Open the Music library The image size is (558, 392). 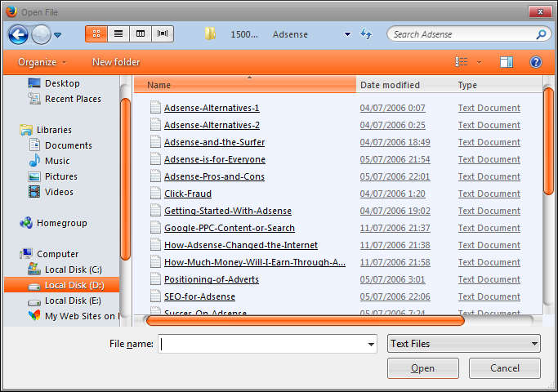click(x=49, y=161)
